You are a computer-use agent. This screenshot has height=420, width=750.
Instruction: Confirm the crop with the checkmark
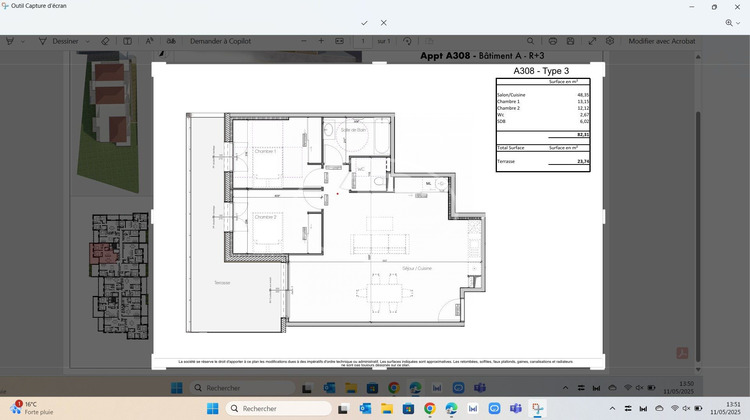pyautogui.click(x=364, y=22)
